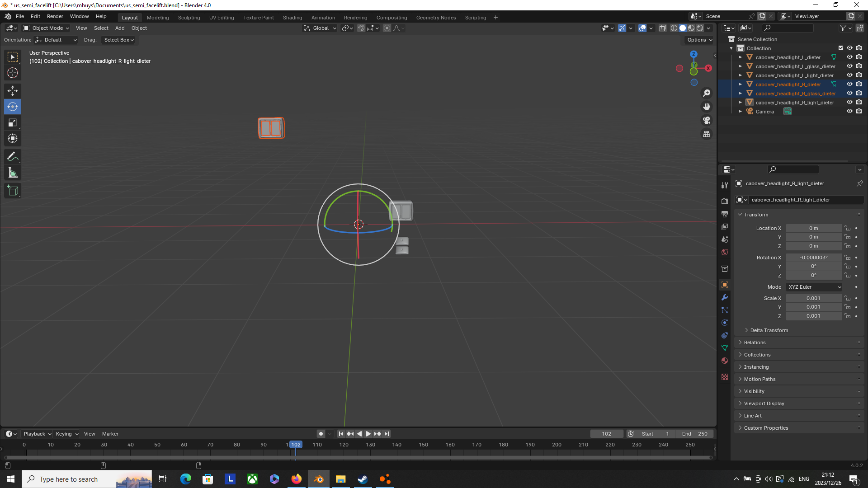
Task: Select the Move tool in toolbar
Action: click(13, 91)
